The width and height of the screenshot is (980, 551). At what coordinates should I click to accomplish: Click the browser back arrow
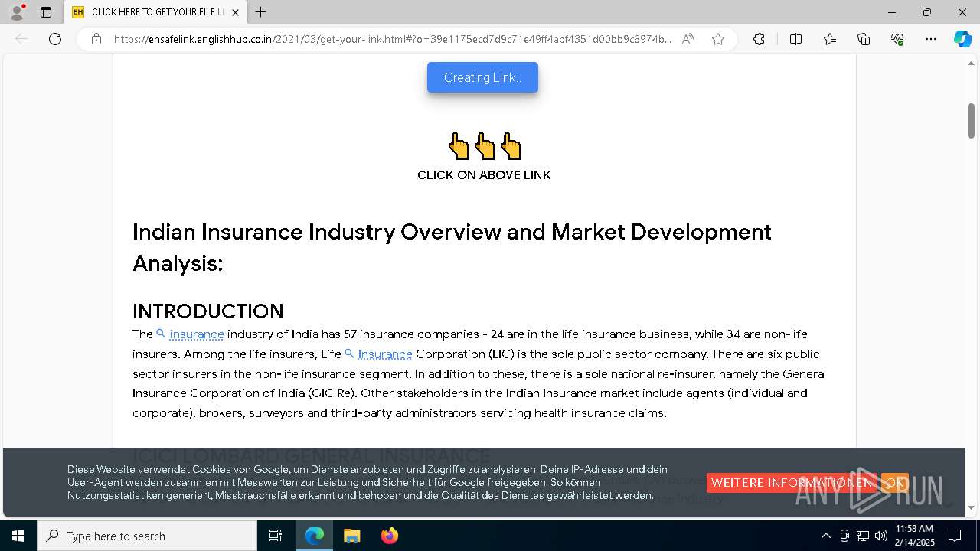pyautogui.click(x=21, y=39)
